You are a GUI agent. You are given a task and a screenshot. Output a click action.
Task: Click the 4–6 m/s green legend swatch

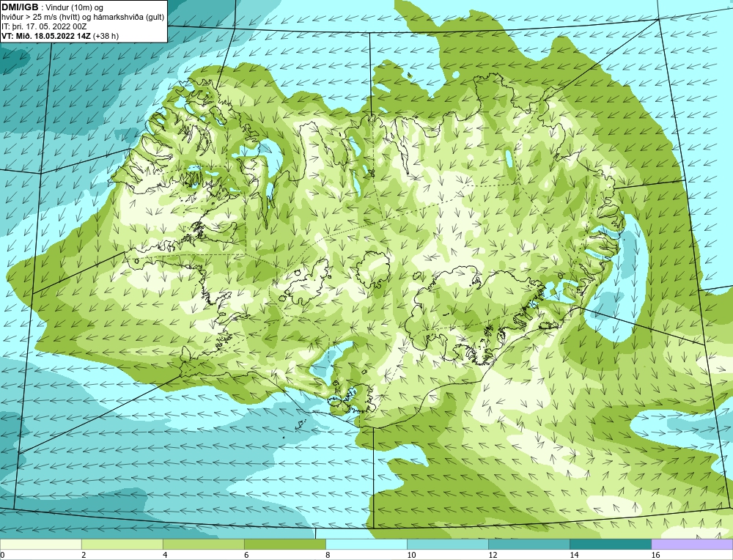click(203, 544)
